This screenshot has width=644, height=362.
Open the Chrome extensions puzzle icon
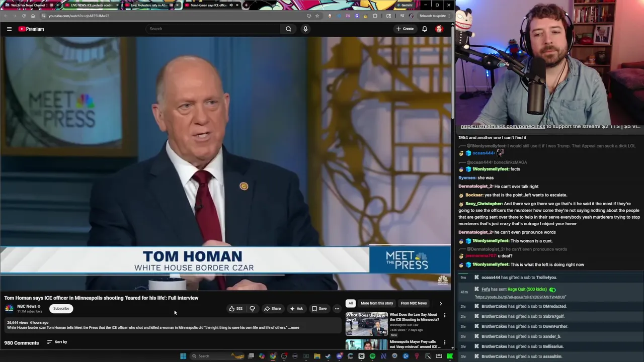[x=375, y=16]
